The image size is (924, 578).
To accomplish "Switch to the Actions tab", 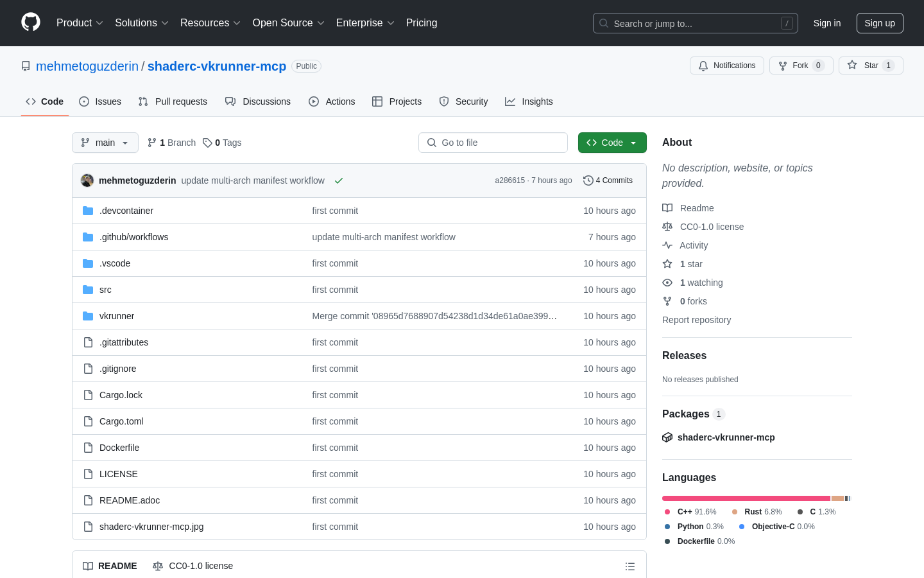I will [332, 101].
